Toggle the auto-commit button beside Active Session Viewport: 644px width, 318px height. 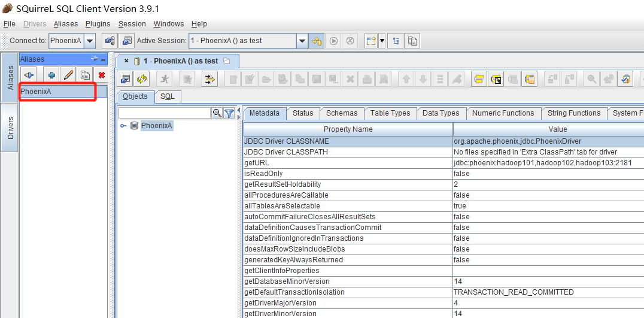[x=316, y=41]
